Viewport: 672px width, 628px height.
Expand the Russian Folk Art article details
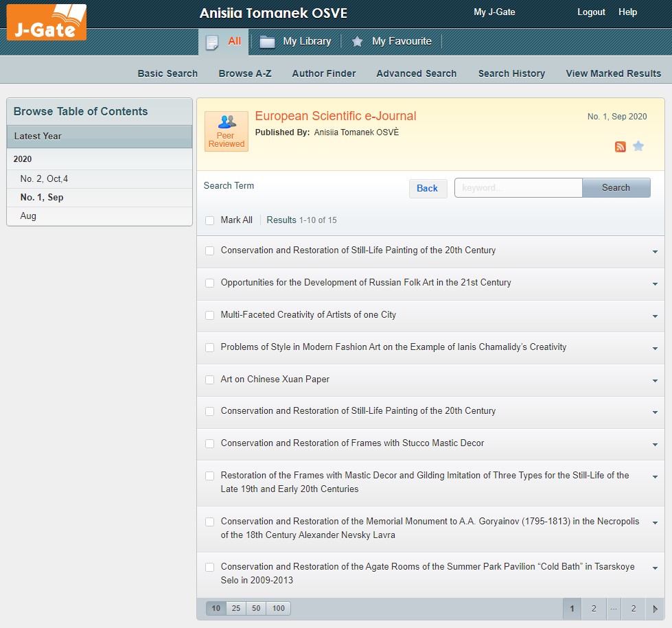(x=655, y=283)
